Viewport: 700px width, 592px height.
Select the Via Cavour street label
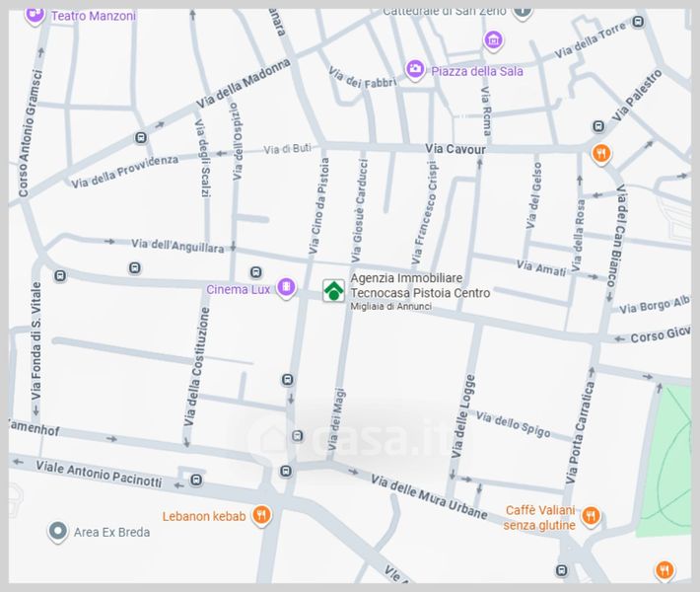[x=455, y=149]
